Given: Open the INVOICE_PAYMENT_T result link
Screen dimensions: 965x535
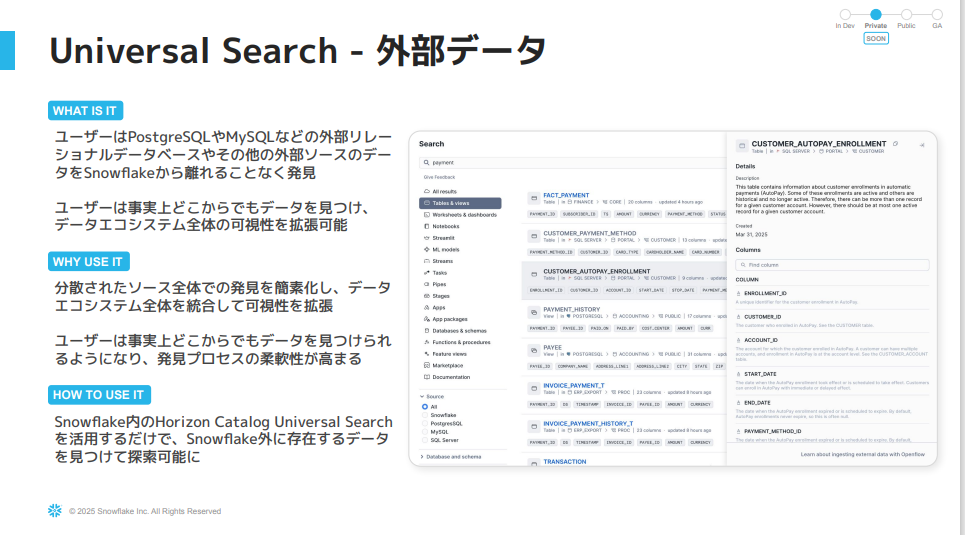Looking at the screenshot, I should pos(574,385).
